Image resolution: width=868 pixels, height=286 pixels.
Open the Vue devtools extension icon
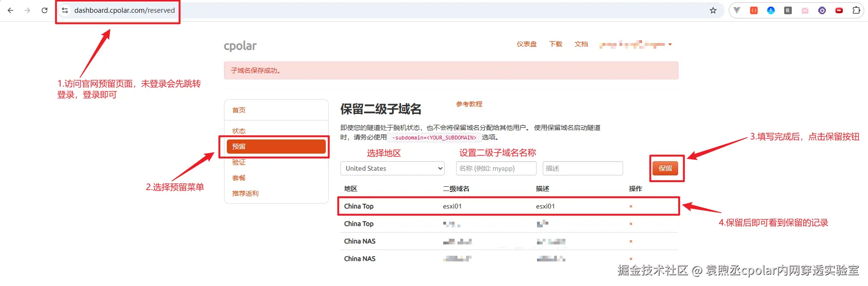(x=737, y=10)
